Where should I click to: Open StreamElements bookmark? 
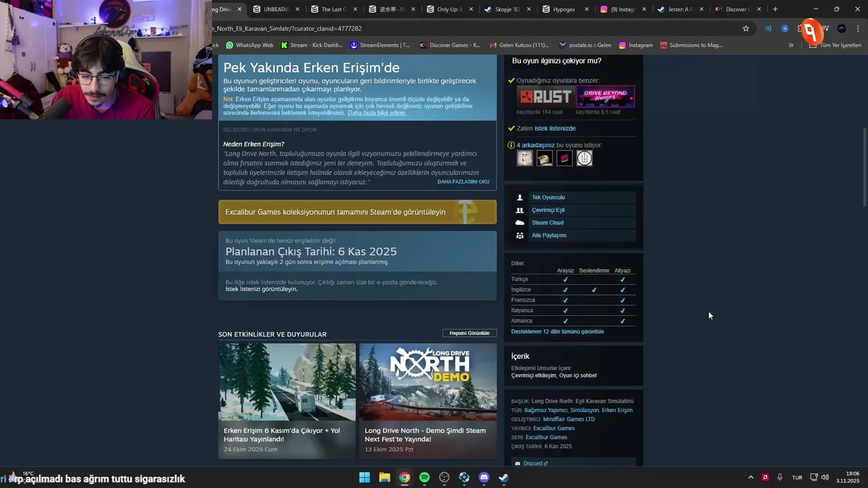click(x=380, y=45)
